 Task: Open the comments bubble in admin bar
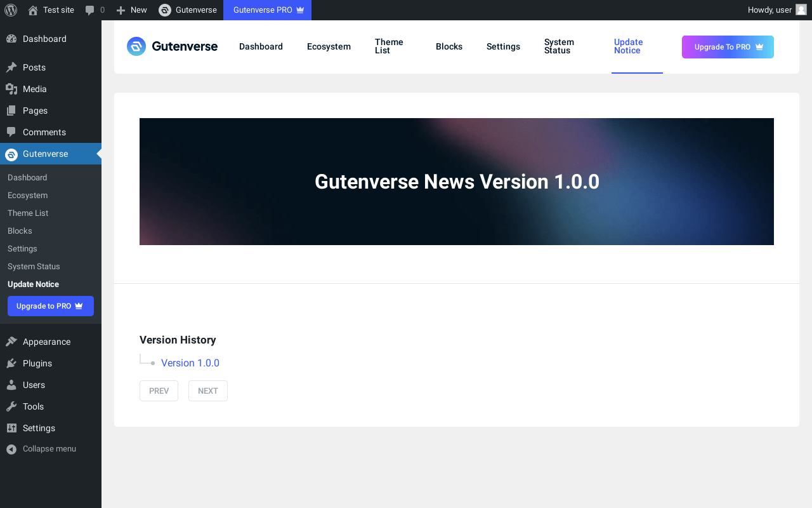coord(95,10)
